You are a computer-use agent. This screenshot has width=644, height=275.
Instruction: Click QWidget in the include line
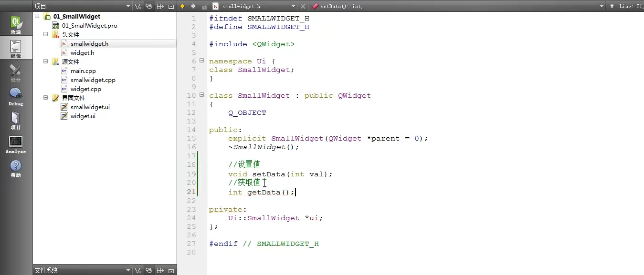[x=274, y=44]
